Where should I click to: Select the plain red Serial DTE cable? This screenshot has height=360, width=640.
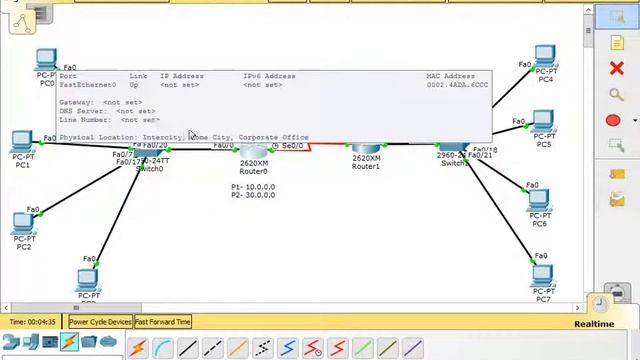point(338,348)
